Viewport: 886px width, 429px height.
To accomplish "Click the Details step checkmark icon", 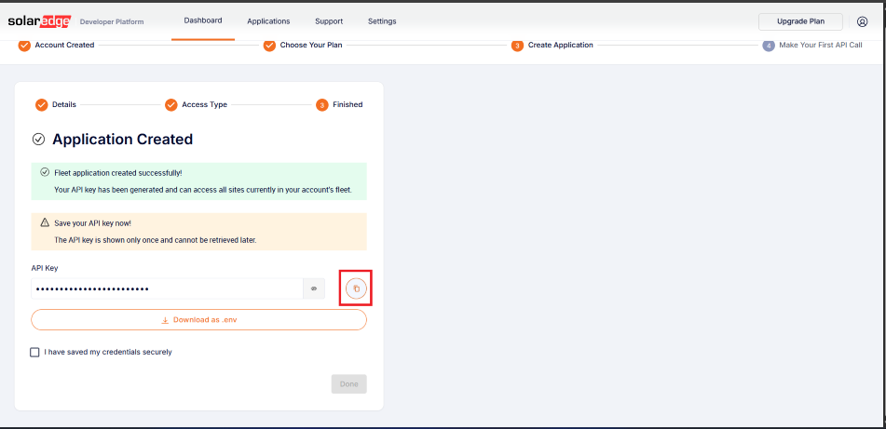I will point(41,105).
